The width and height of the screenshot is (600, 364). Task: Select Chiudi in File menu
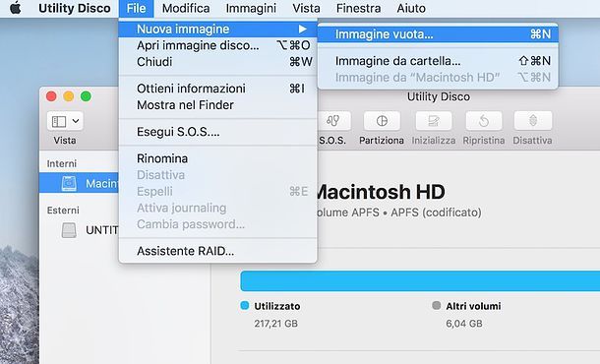coord(217,62)
